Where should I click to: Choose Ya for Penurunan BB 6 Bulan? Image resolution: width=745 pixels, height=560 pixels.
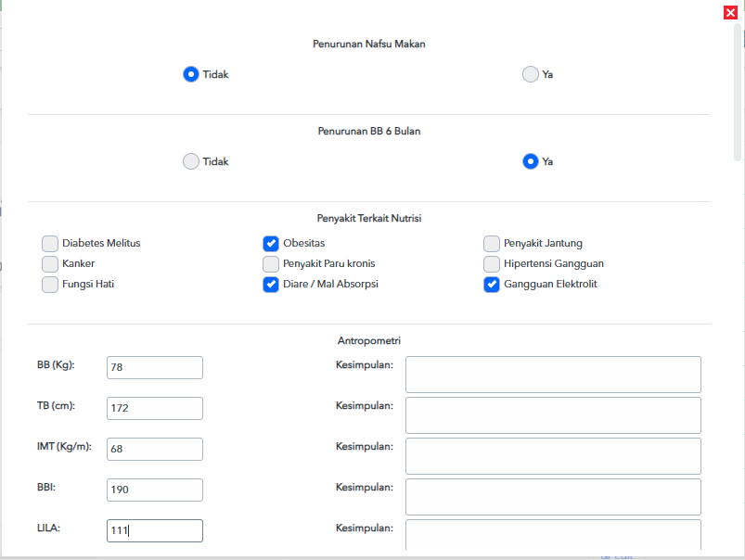click(531, 161)
